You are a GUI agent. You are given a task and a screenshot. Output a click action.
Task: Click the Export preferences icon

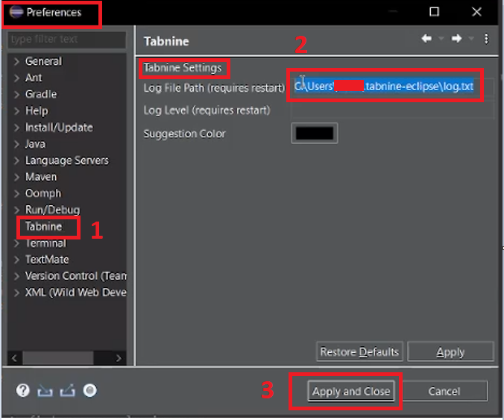(x=68, y=390)
